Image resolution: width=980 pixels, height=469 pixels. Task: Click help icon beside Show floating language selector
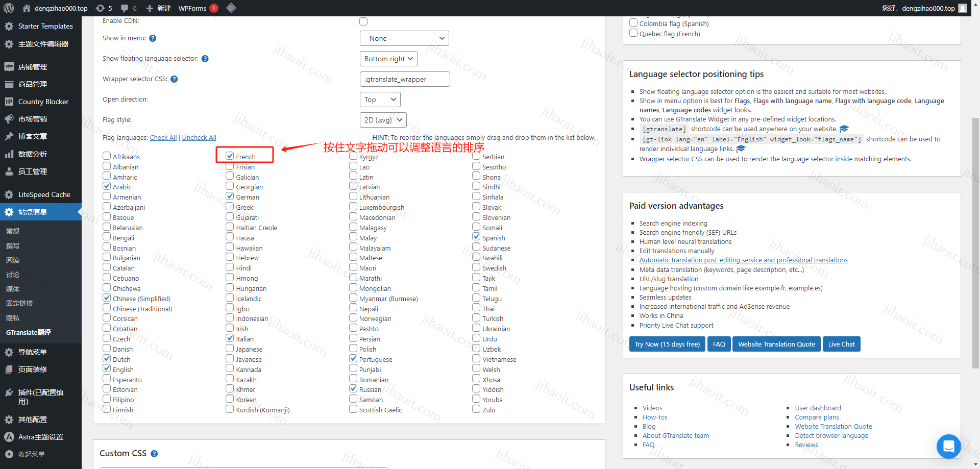click(205, 59)
